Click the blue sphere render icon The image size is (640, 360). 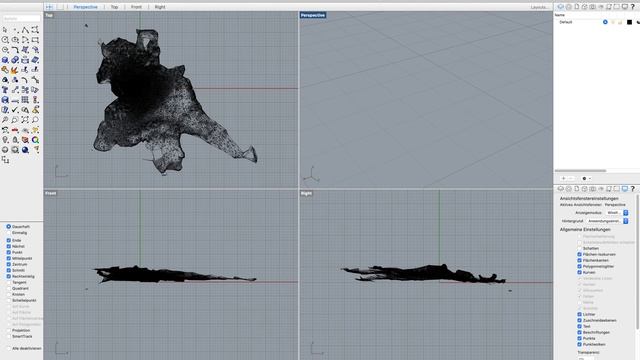tap(25, 150)
